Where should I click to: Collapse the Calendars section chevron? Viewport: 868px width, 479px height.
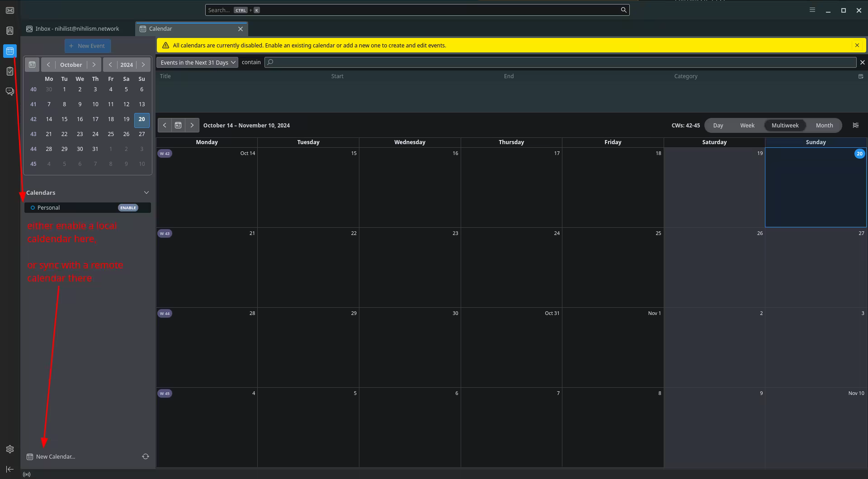pos(146,193)
